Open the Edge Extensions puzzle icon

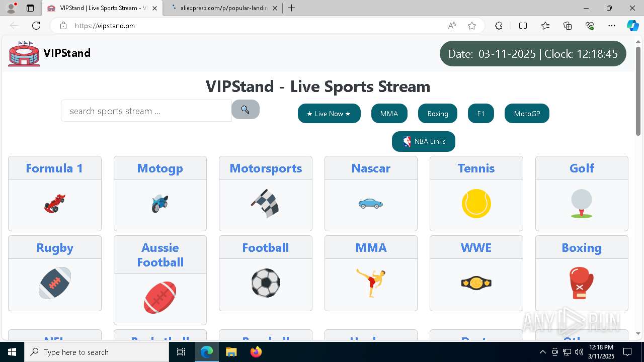499,26
